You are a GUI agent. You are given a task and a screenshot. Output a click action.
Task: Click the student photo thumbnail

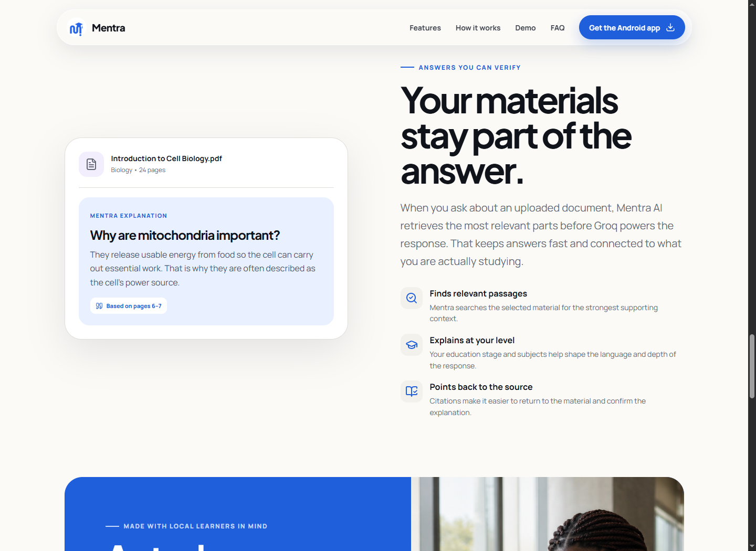pyautogui.click(x=548, y=514)
